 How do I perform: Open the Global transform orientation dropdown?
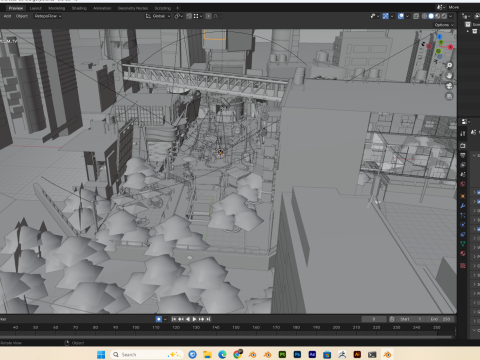[158, 16]
